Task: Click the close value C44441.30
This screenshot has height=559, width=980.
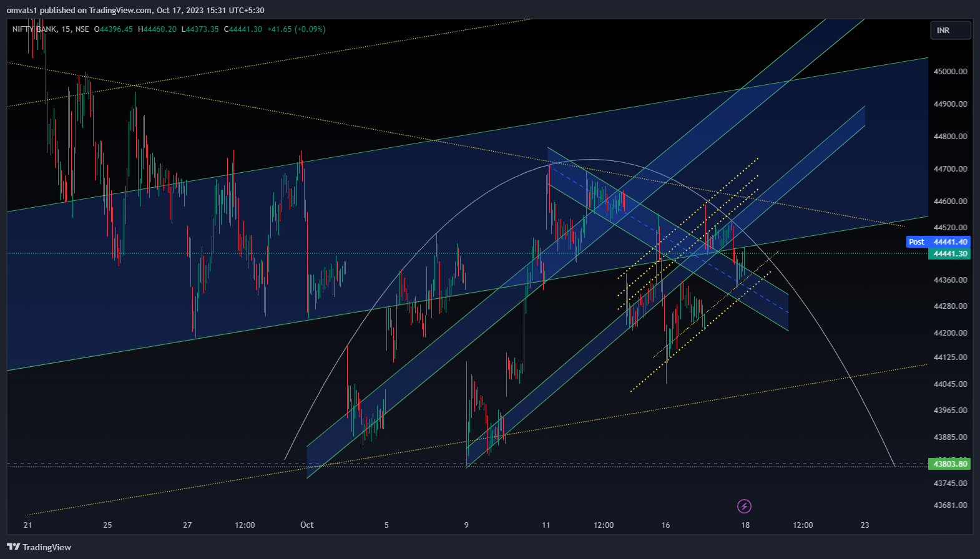Action: click(243, 29)
